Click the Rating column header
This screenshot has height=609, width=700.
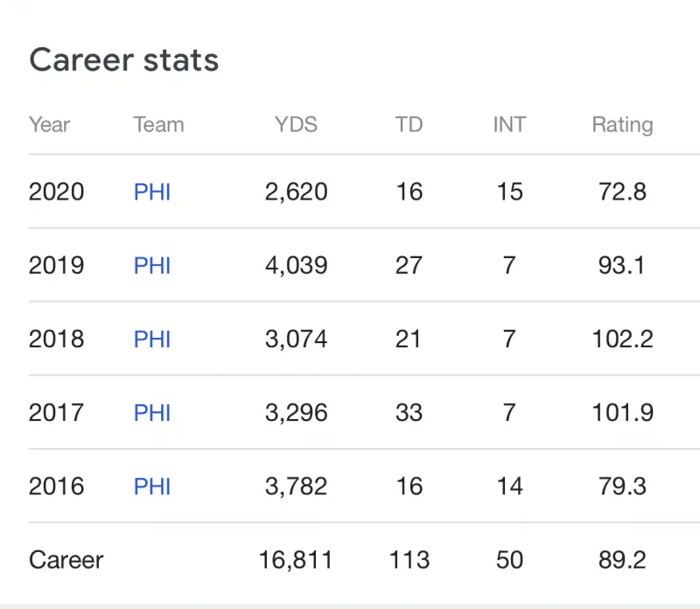click(x=622, y=124)
